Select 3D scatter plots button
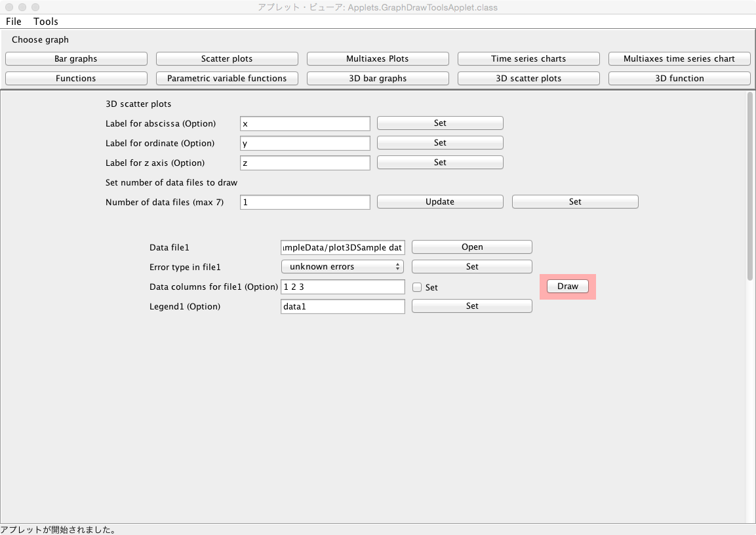Screen dimensions: 756x535 (529, 79)
